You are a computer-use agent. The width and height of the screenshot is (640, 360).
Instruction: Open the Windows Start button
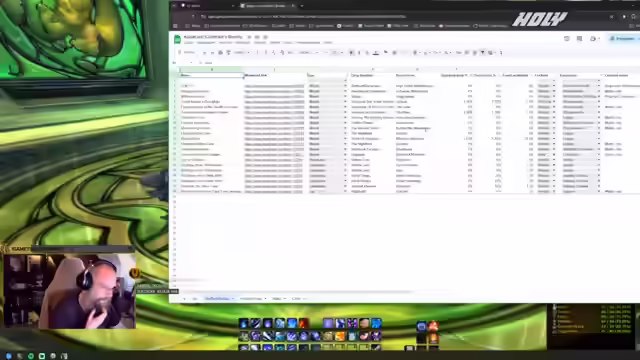tap(9, 356)
